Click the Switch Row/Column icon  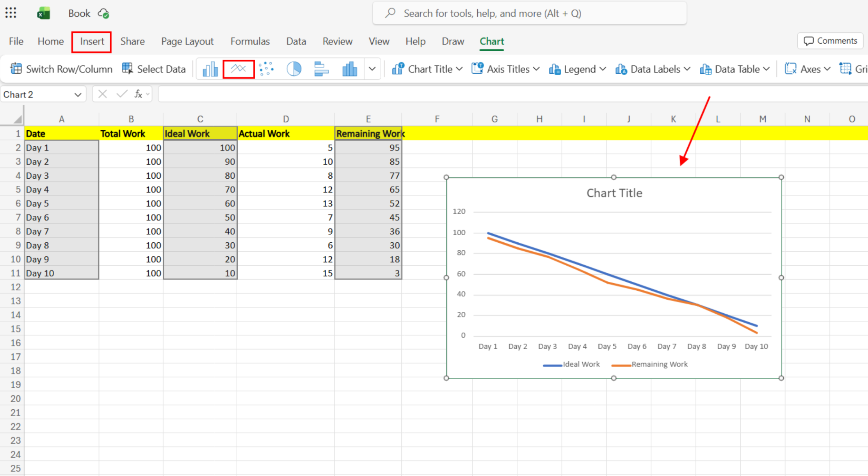pos(16,69)
